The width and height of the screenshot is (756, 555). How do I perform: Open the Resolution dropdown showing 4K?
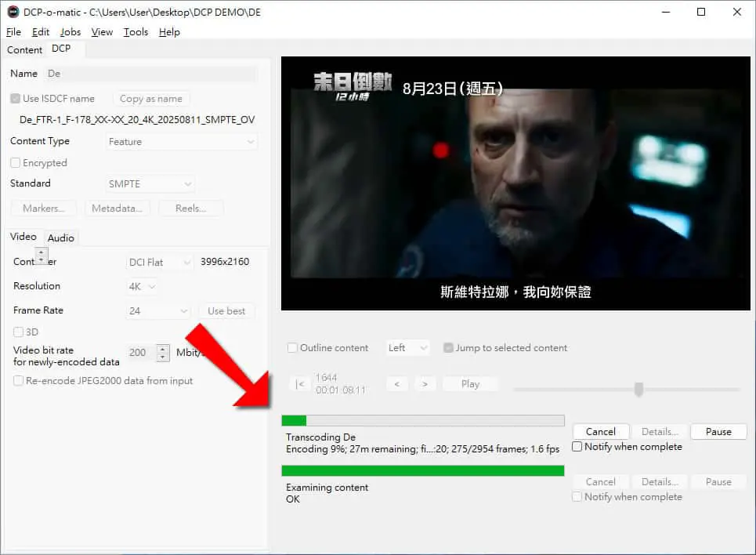pos(143,287)
